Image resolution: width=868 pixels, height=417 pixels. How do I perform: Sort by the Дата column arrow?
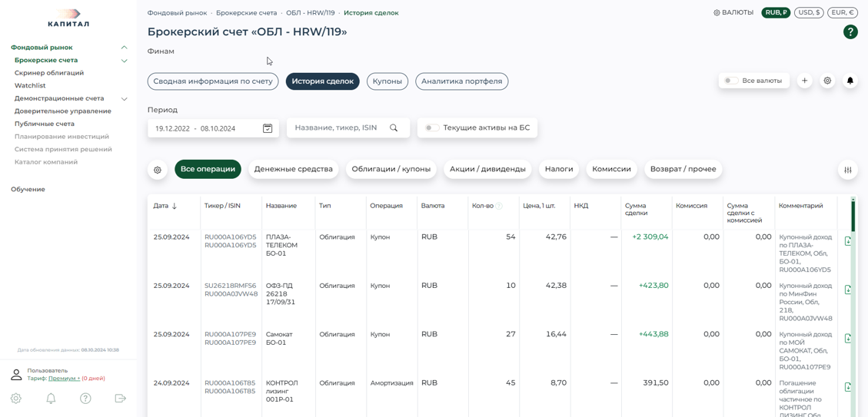(x=175, y=206)
